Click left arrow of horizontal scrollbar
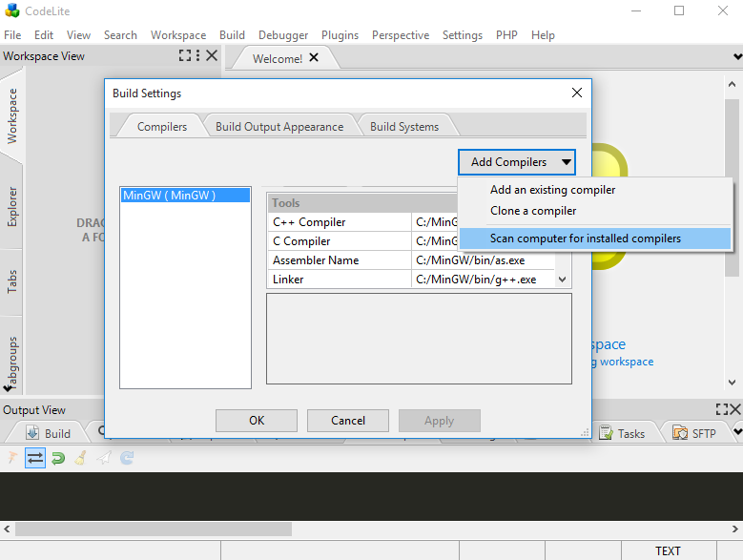The image size is (743, 560). click(7, 529)
